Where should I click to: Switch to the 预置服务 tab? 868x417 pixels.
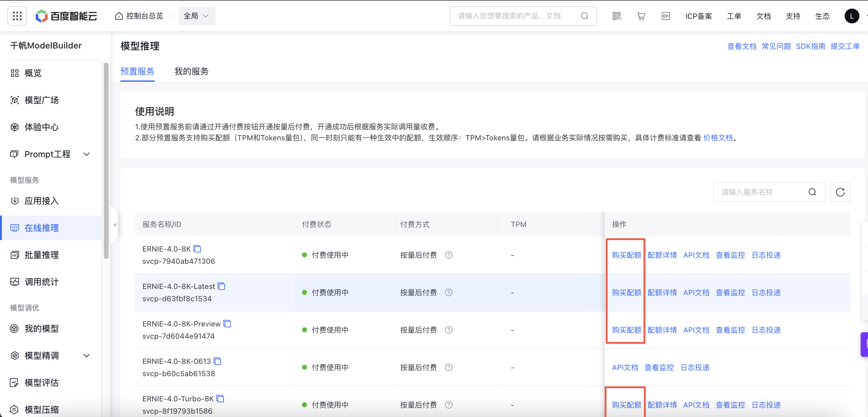(137, 72)
